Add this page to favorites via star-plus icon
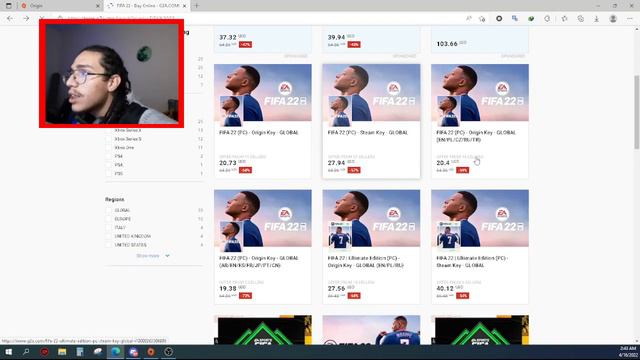The width and height of the screenshot is (640, 360). (x=482, y=19)
